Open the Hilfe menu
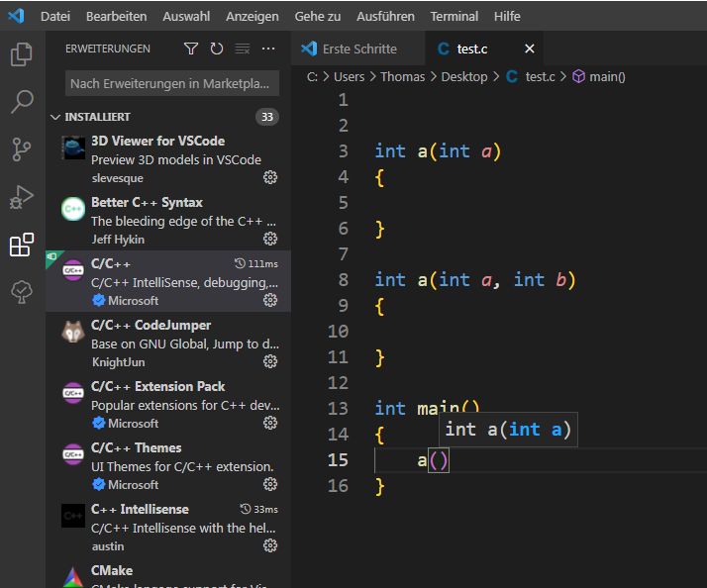This screenshot has height=588, width=707. [x=507, y=16]
